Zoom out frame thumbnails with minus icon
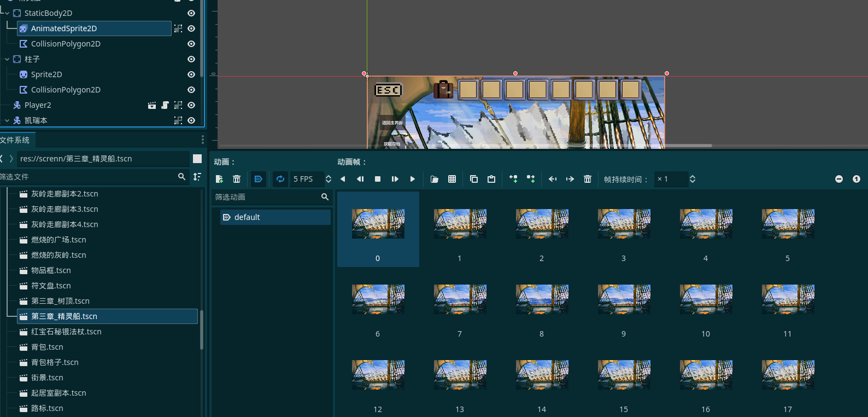868x417 pixels. 839,179
